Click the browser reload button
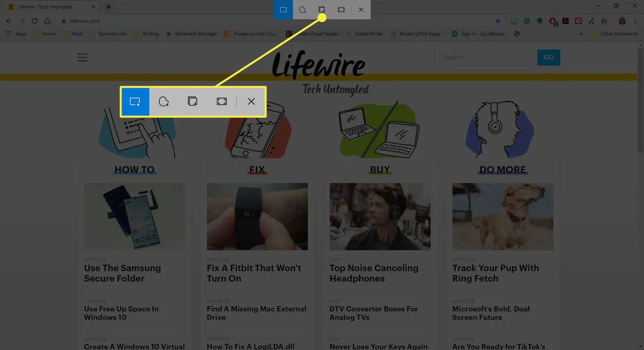 [x=34, y=21]
